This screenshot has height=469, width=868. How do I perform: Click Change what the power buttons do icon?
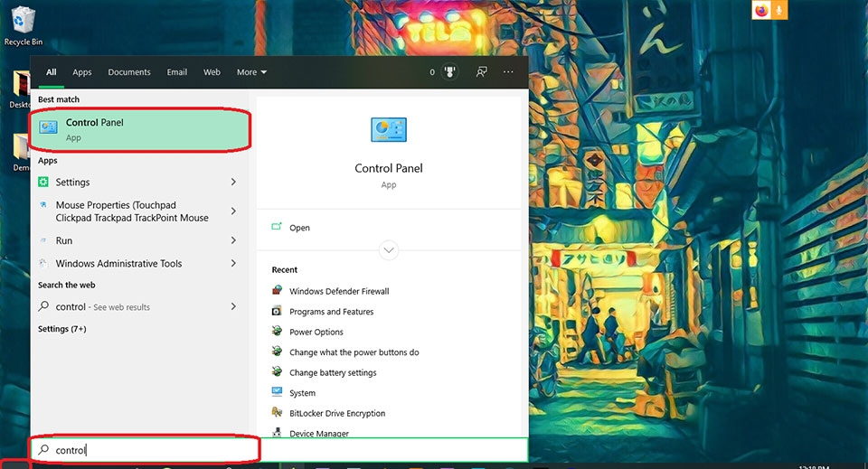point(277,352)
